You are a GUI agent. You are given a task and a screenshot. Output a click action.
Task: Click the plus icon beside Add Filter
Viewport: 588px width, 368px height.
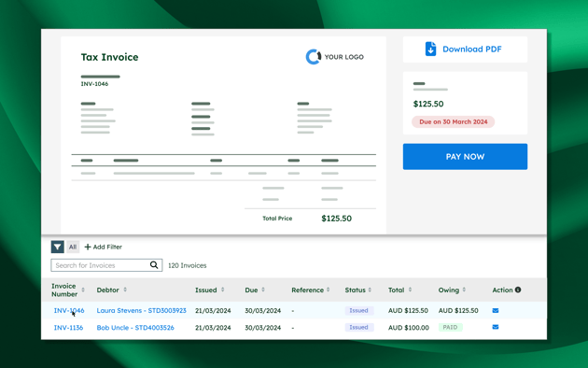click(x=88, y=247)
